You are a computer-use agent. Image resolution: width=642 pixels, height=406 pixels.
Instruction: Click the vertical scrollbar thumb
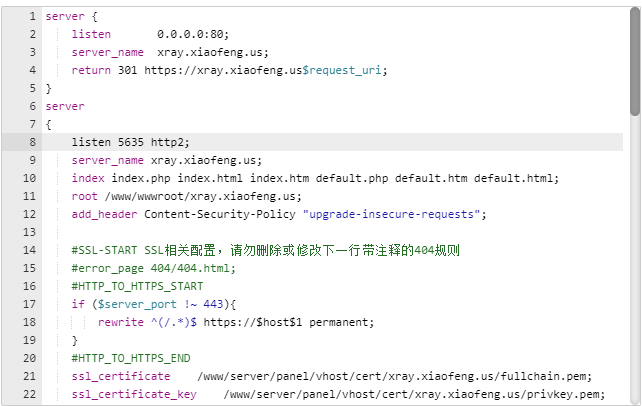(635, 61)
